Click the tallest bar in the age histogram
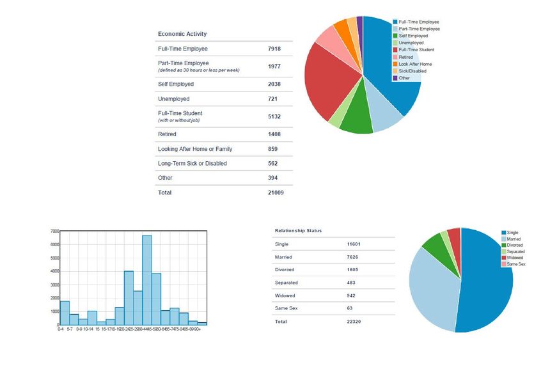 pos(146,280)
